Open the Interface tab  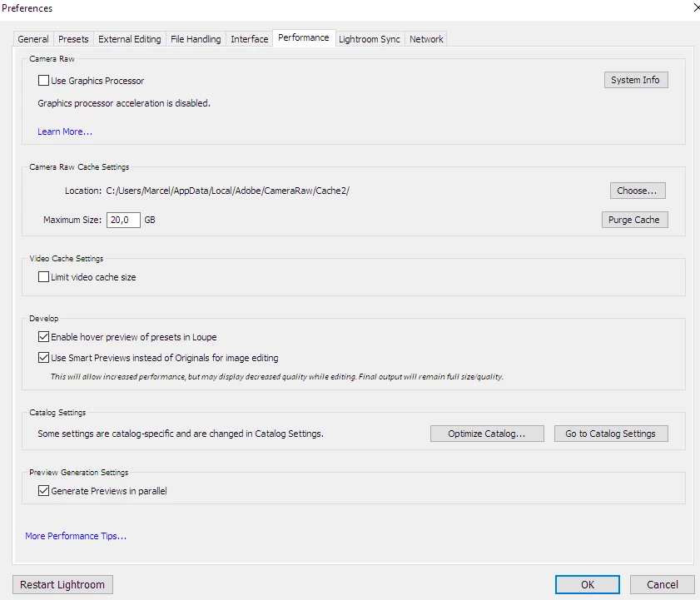click(249, 39)
